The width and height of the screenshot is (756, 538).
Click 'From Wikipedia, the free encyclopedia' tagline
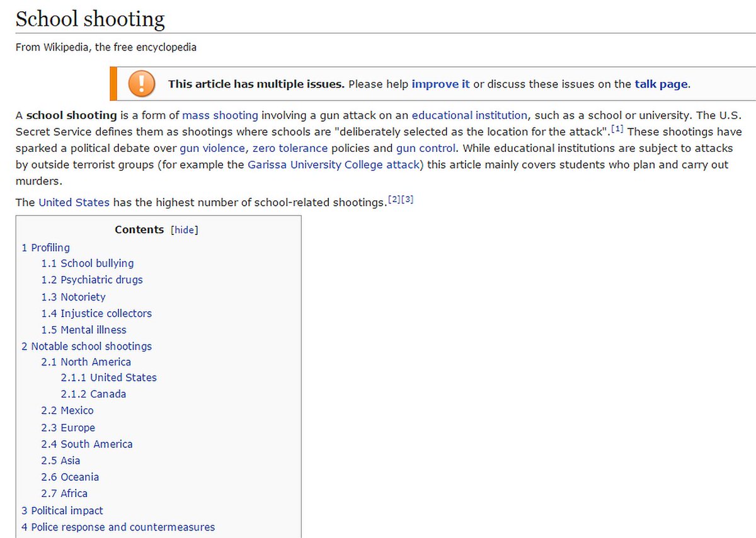click(106, 47)
